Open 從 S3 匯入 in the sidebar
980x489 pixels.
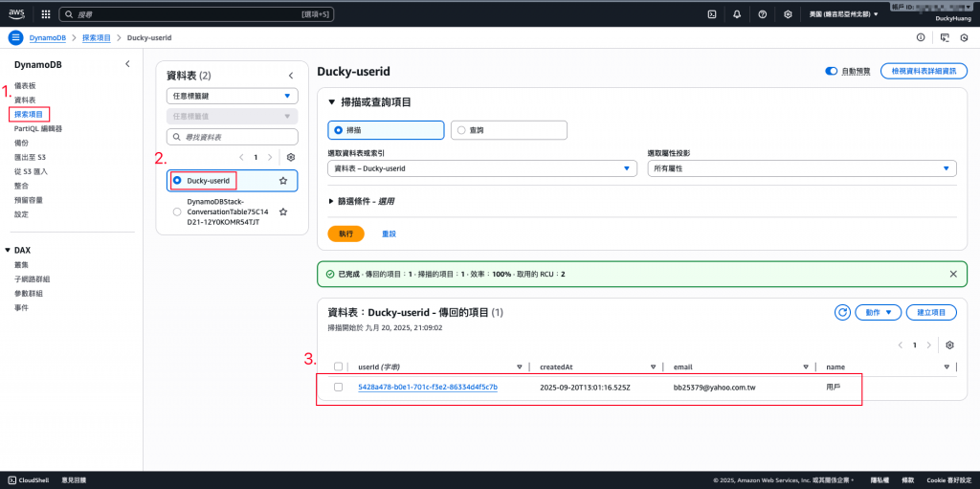32,171
